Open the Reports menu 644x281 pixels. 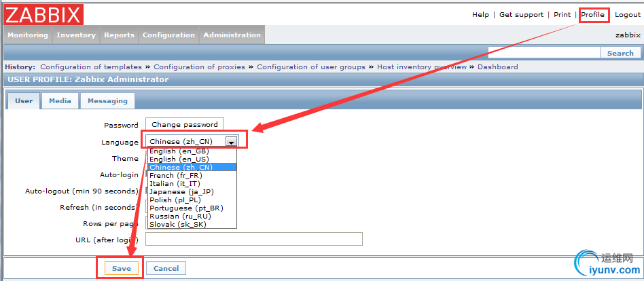click(119, 35)
